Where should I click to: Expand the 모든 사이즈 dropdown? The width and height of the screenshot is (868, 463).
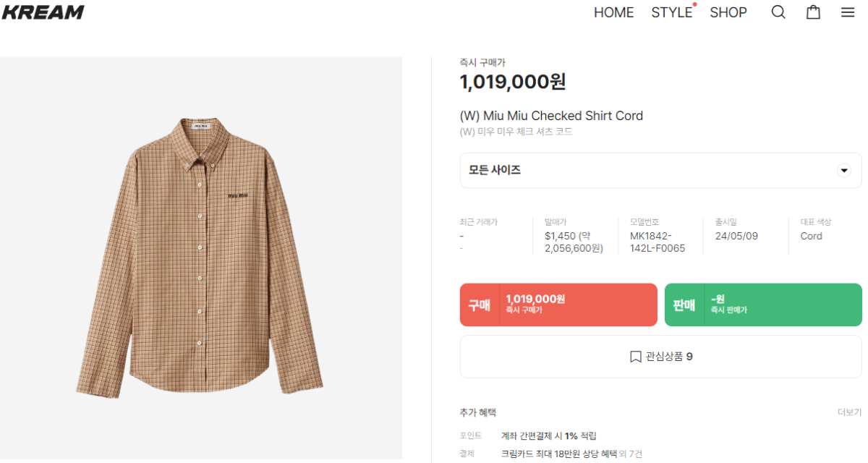(660, 171)
